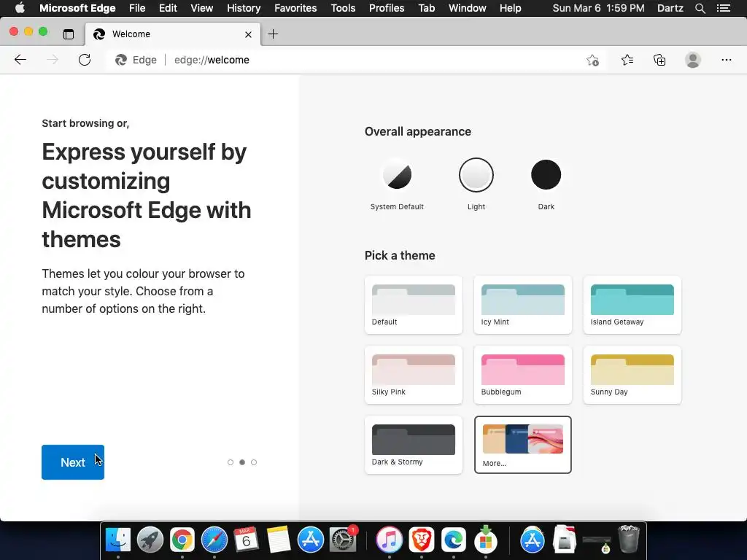Open Music app from the dock

(x=390, y=540)
